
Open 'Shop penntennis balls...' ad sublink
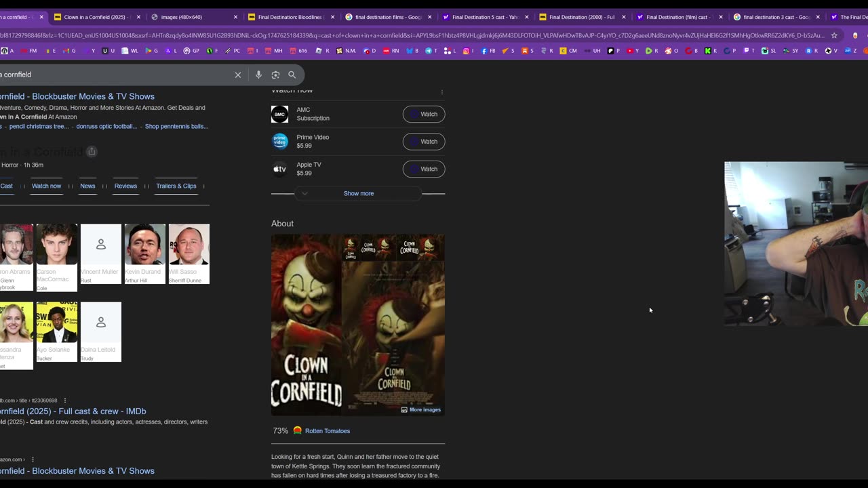pos(176,126)
